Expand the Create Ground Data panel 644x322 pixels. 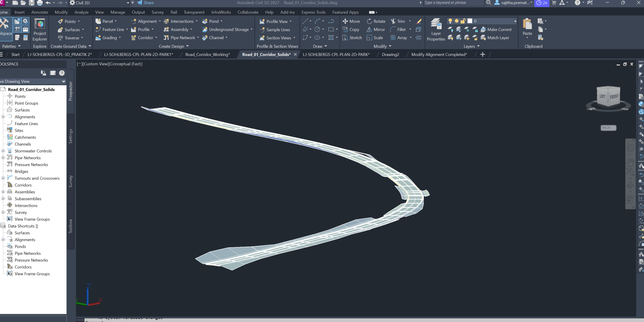tap(71, 46)
